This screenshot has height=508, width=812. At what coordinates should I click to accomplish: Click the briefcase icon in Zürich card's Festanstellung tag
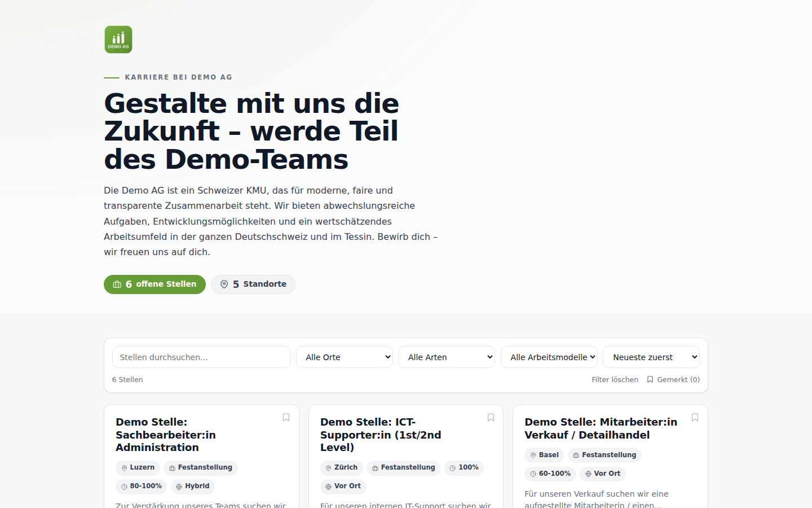pyautogui.click(x=376, y=468)
